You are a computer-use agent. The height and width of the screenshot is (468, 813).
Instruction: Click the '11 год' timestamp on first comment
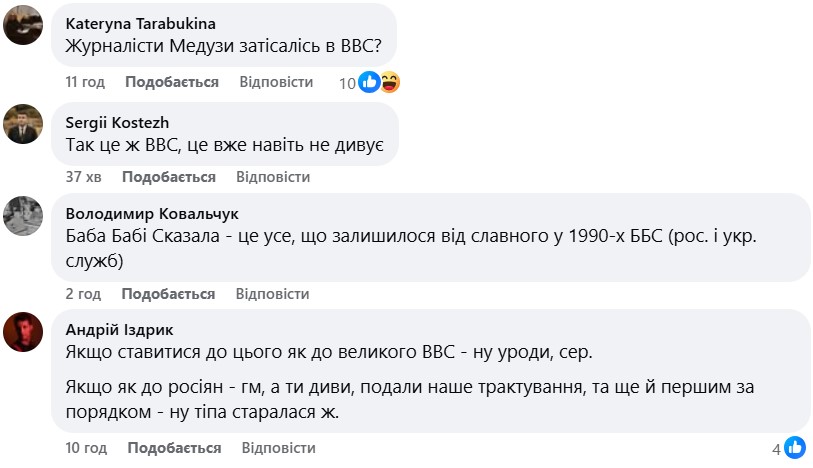coord(85,82)
